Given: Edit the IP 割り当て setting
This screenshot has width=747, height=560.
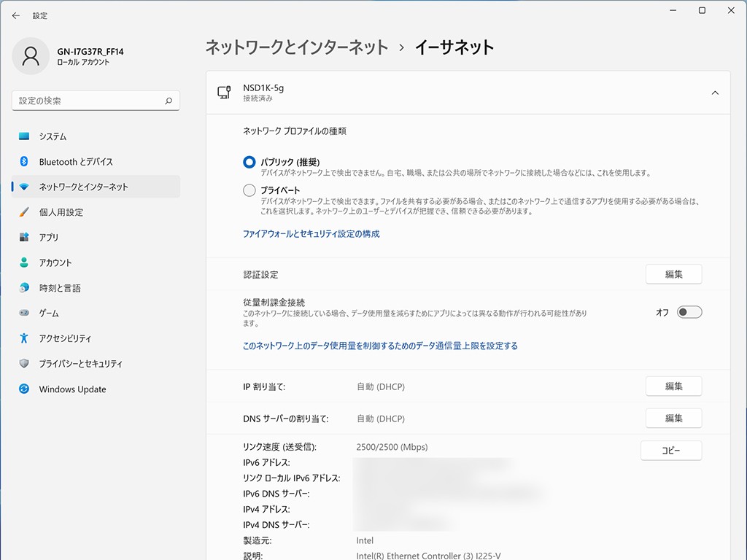Looking at the screenshot, I should 673,386.
